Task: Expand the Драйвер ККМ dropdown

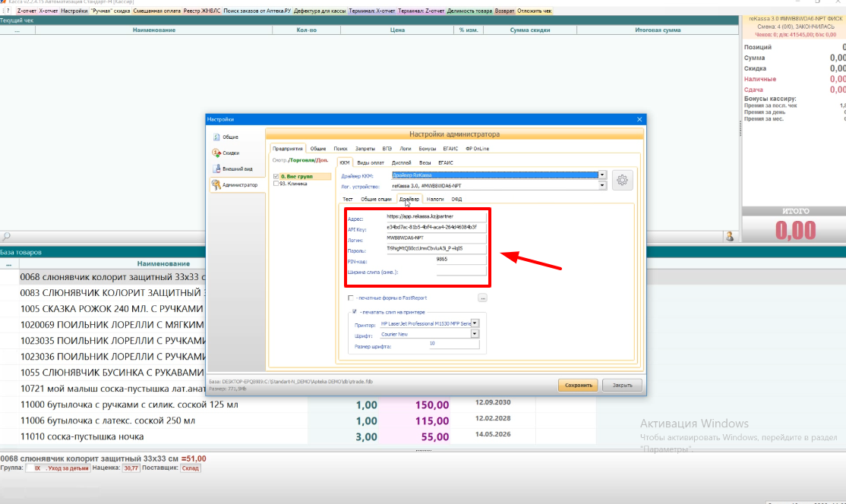Action: tap(602, 175)
